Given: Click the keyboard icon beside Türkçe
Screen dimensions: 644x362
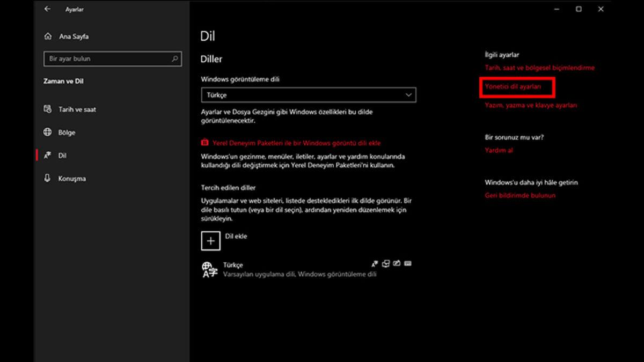Looking at the screenshot, I should pos(408,263).
